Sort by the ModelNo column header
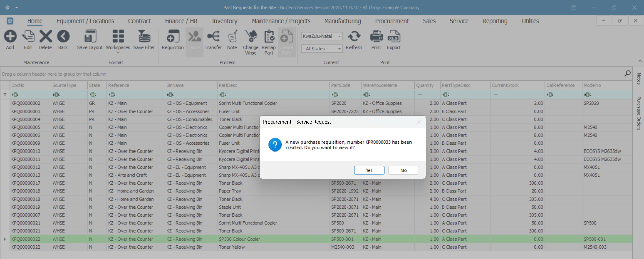The width and height of the screenshot is (644, 259). pyautogui.click(x=607, y=85)
